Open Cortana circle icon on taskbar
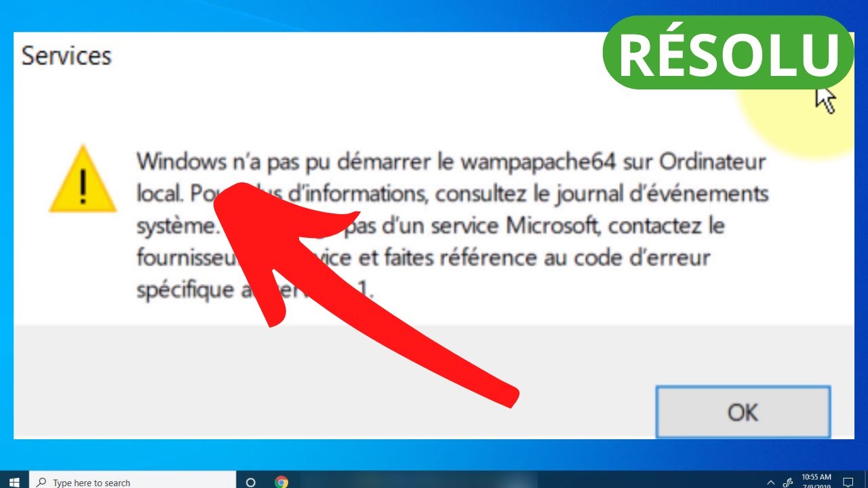This screenshot has width=868, height=488. [250, 482]
